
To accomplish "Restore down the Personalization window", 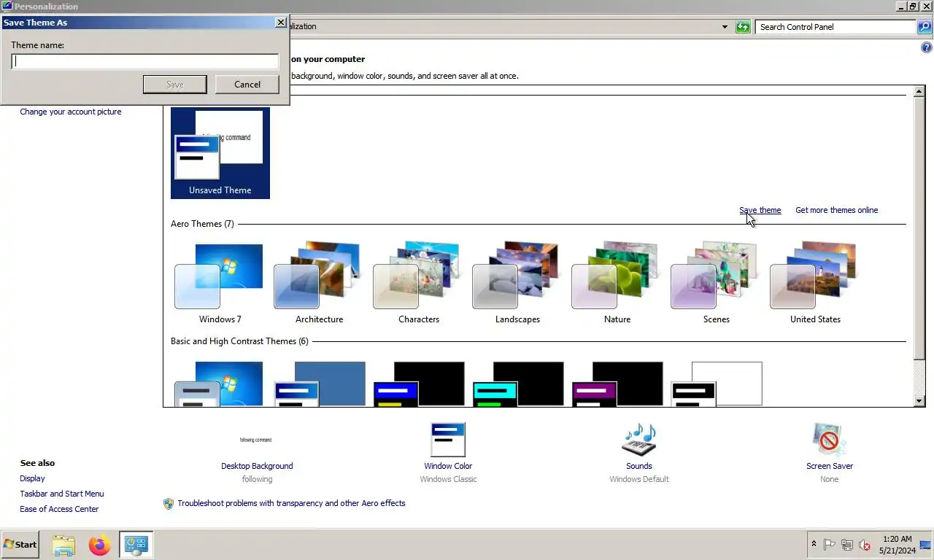I will [913, 6].
